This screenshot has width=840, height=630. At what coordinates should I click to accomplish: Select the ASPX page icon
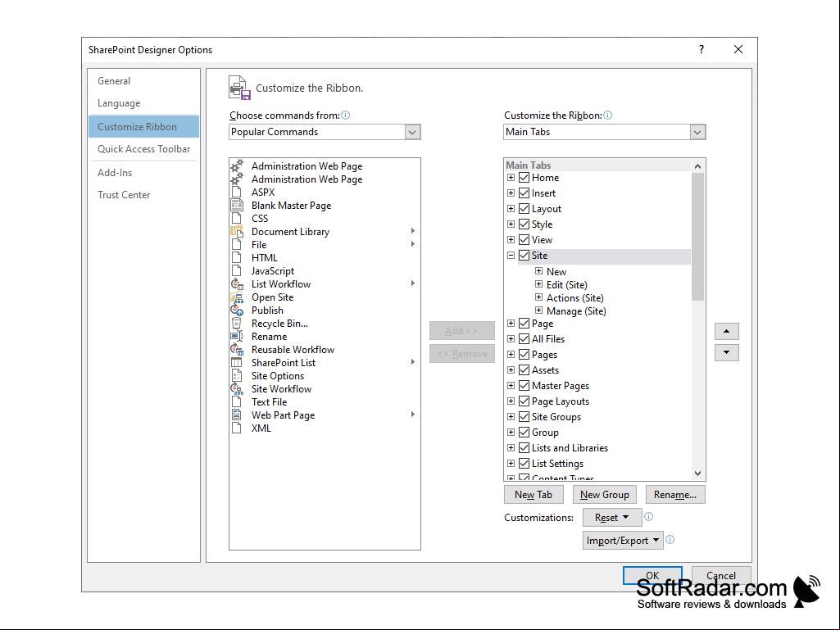point(237,193)
